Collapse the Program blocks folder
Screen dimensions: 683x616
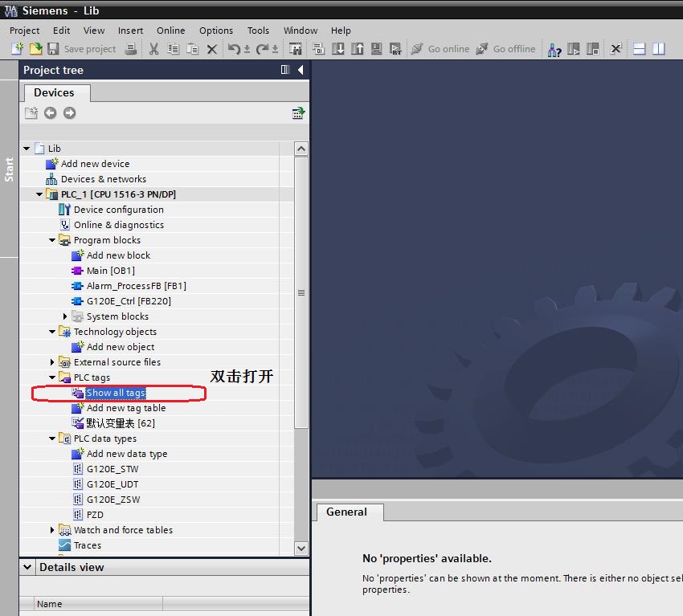pos(52,240)
